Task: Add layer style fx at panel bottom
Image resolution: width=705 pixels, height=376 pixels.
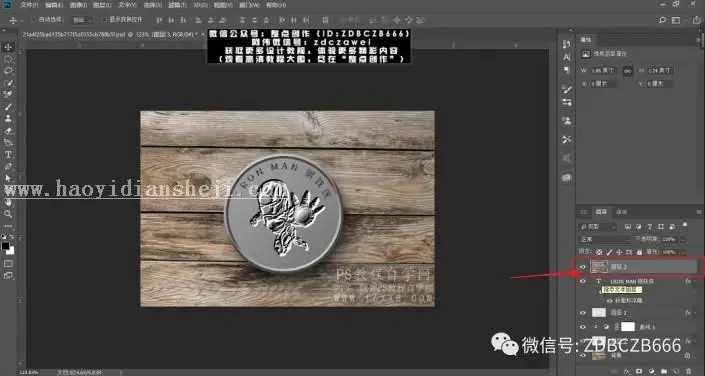Action: tap(627, 371)
